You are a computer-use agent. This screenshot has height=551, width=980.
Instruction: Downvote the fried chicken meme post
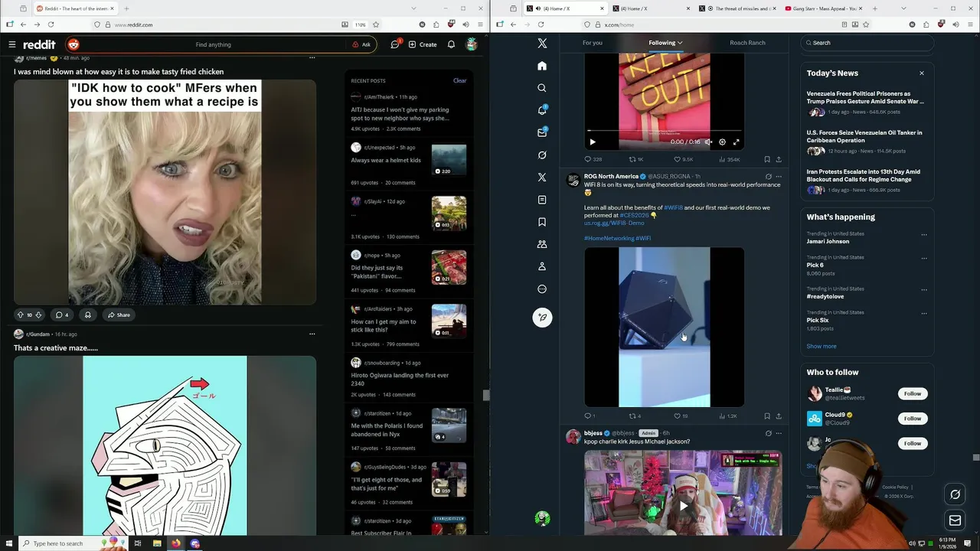[38, 315]
